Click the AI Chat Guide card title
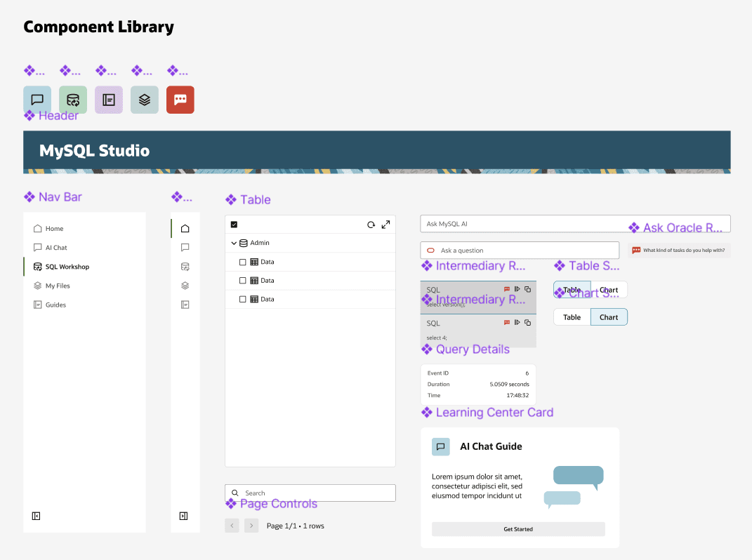 491,446
